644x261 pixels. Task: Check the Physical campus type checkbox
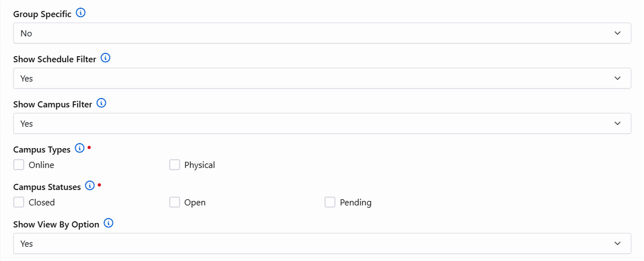[x=175, y=165]
